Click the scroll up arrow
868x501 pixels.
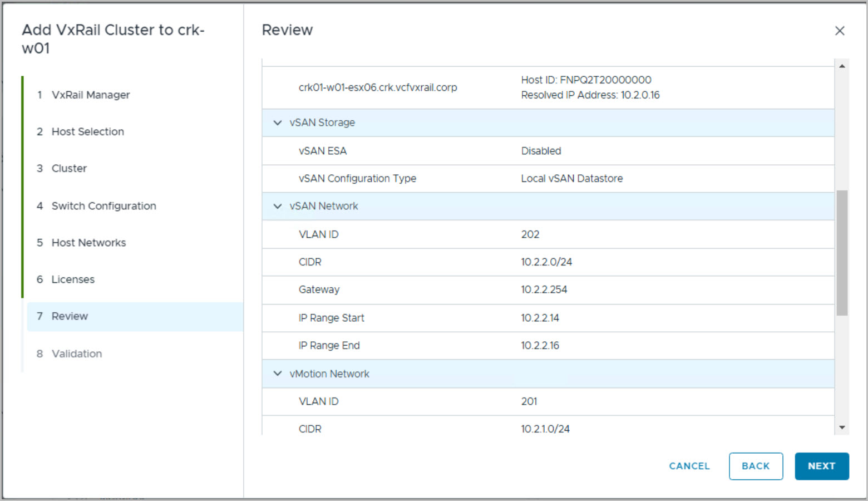(842, 66)
